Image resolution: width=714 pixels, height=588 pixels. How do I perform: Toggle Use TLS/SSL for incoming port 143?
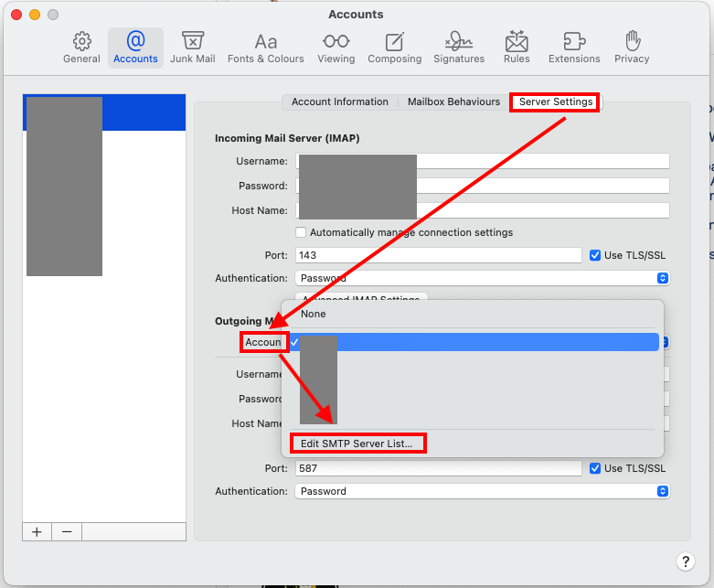point(595,255)
